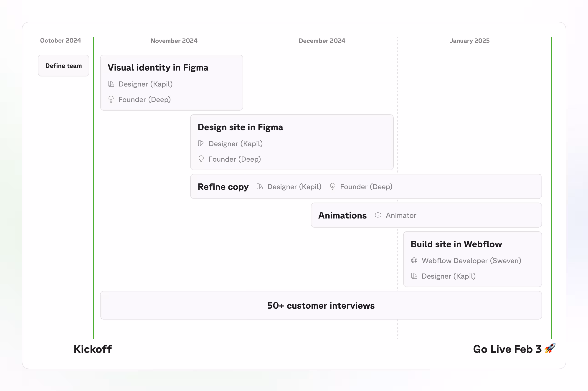This screenshot has height=391, width=588.
Task: Click Webflow Developer (Sweven) assignee text
Action: [471, 261]
